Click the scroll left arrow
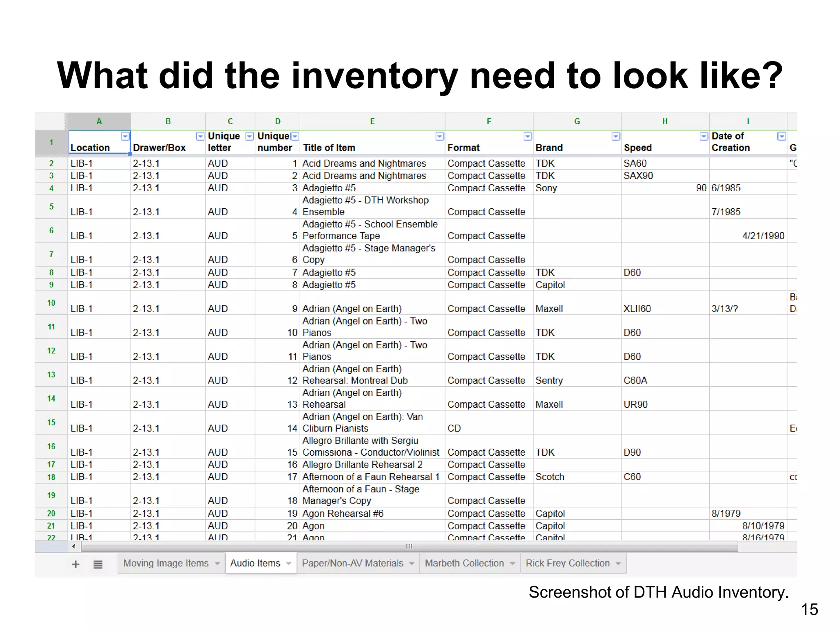Image resolution: width=840 pixels, height=630 pixels. click(73, 546)
